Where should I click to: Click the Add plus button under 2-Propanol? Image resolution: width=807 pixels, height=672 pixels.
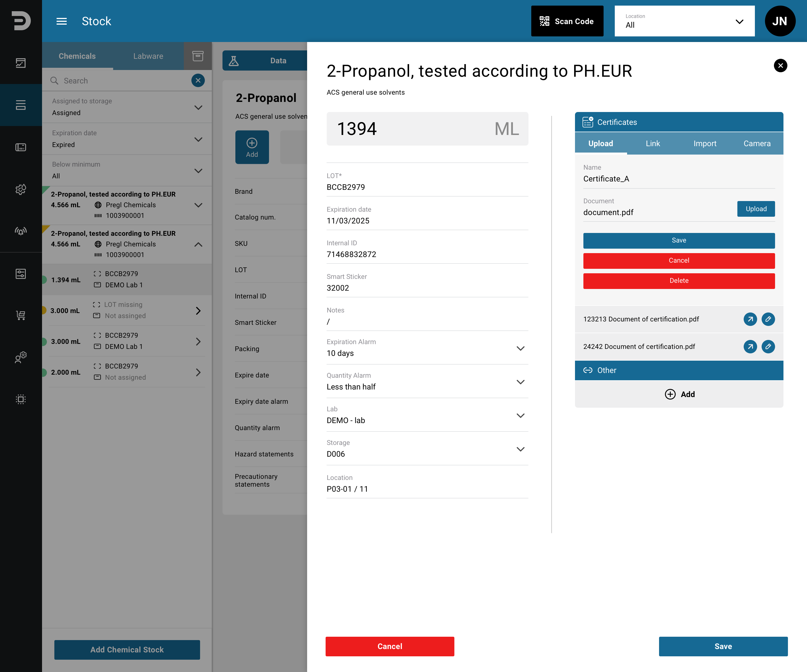pyautogui.click(x=252, y=148)
